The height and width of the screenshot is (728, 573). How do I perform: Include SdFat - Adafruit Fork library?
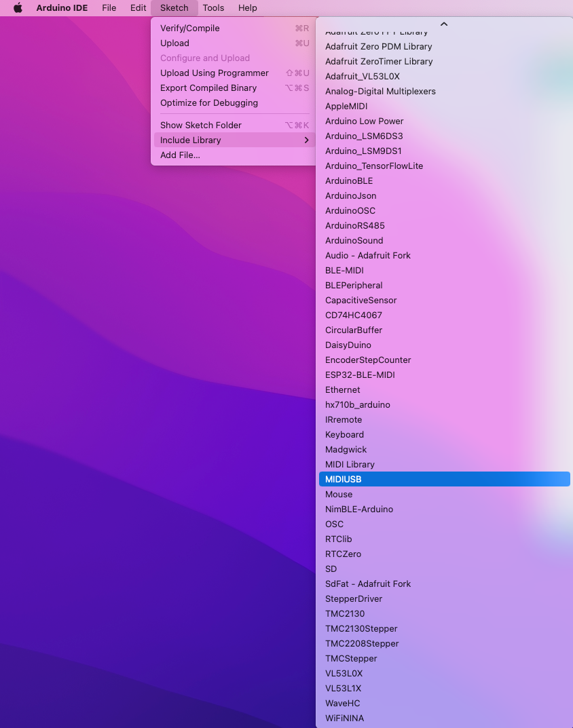(x=445, y=583)
